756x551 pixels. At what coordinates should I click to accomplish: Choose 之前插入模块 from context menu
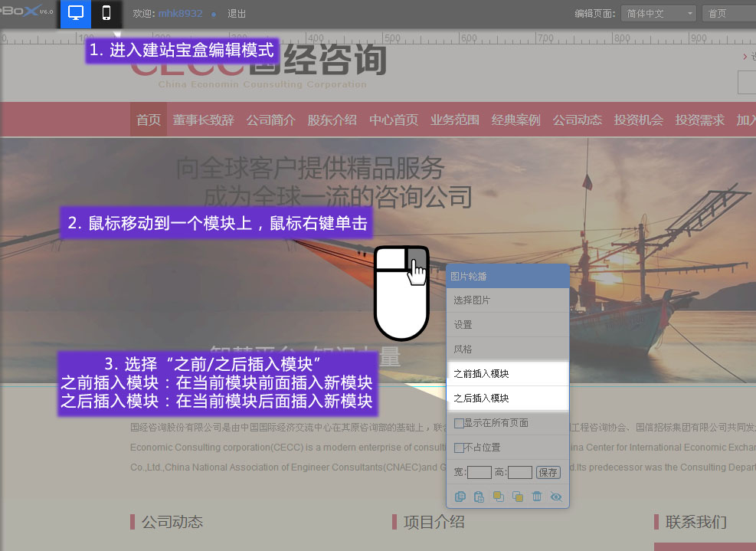507,374
